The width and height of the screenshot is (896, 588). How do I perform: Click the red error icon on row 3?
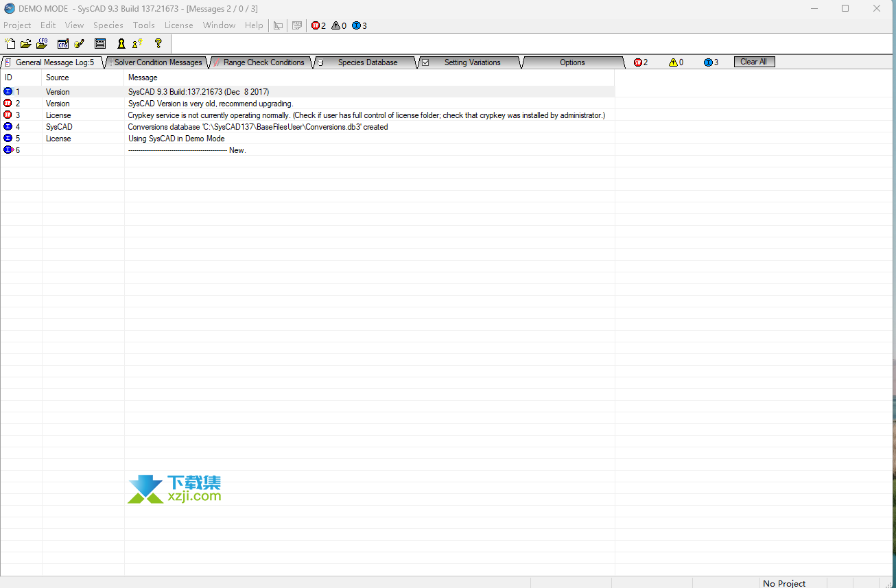pos(8,115)
